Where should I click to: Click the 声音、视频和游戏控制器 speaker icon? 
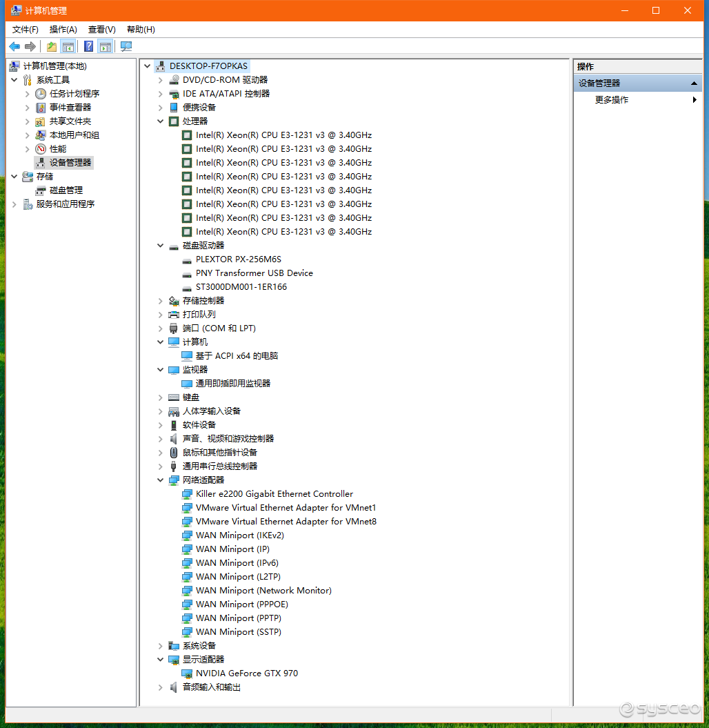point(174,439)
